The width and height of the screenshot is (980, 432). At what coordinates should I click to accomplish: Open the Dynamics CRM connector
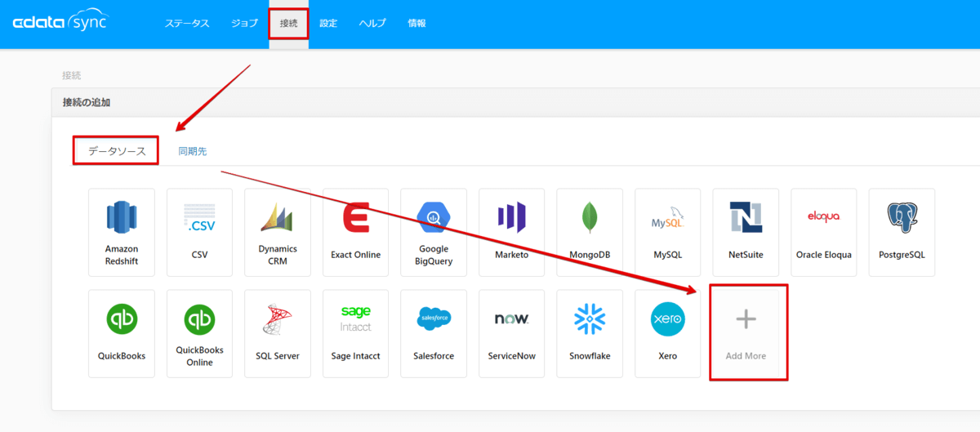[x=278, y=232]
